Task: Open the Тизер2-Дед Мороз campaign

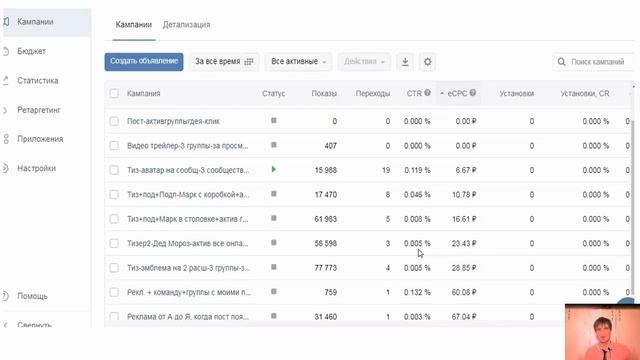Action: (188, 244)
